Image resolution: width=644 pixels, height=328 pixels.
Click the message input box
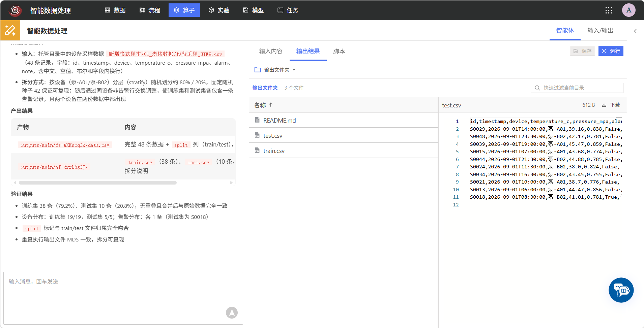point(123,298)
